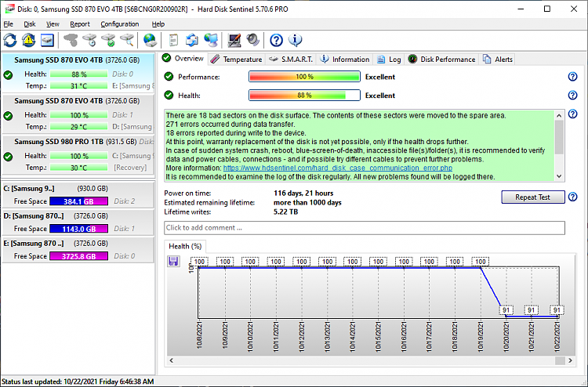588x387 pixels.
Task: Open the Configuration menu
Action: click(x=120, y=24)
